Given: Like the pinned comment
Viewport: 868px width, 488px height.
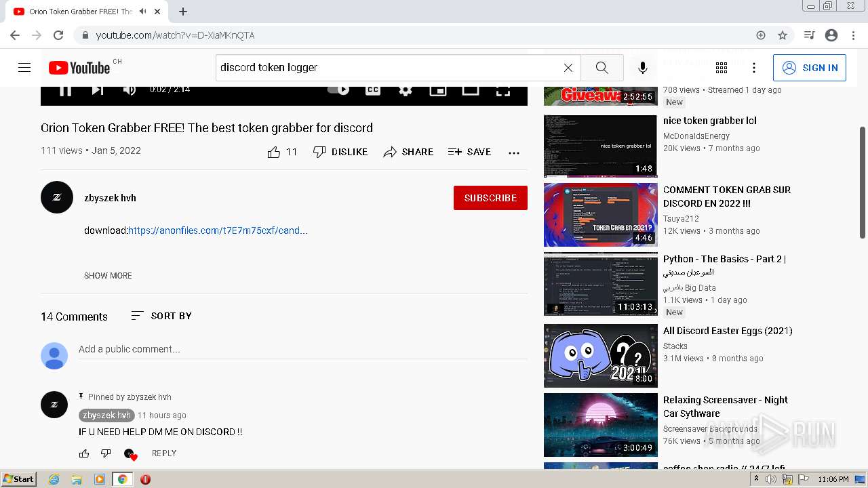Looking at the screenshot, I should 84,453.
